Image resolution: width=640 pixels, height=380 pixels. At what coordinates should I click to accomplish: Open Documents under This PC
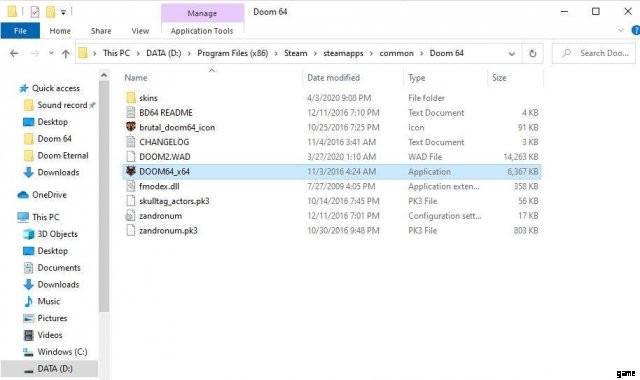pyautogui.click(x=59, y=267)
